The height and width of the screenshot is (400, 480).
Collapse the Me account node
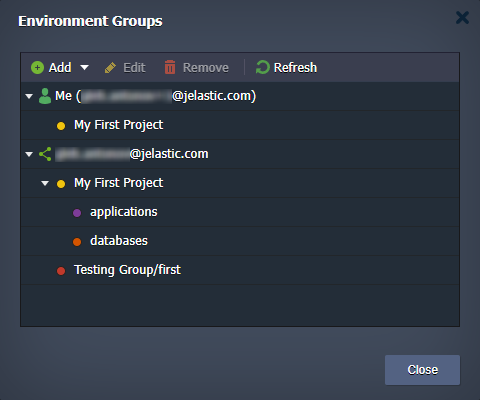pos(29,96)
